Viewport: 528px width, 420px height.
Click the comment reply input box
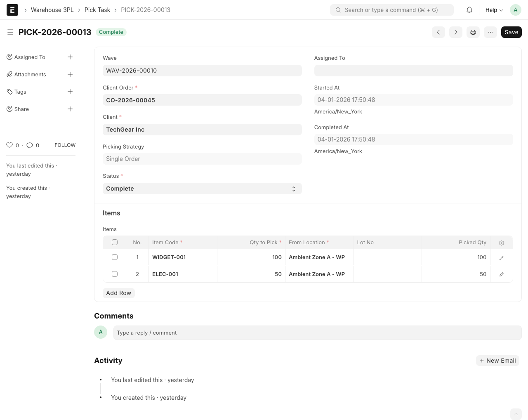[x=317, y=333]
